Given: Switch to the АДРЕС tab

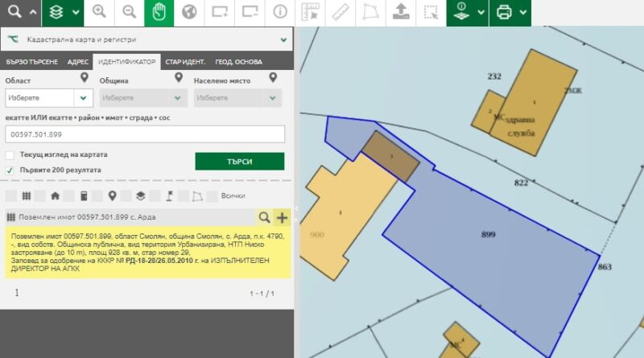Looking at the screenshot, I should pos(78,62).
